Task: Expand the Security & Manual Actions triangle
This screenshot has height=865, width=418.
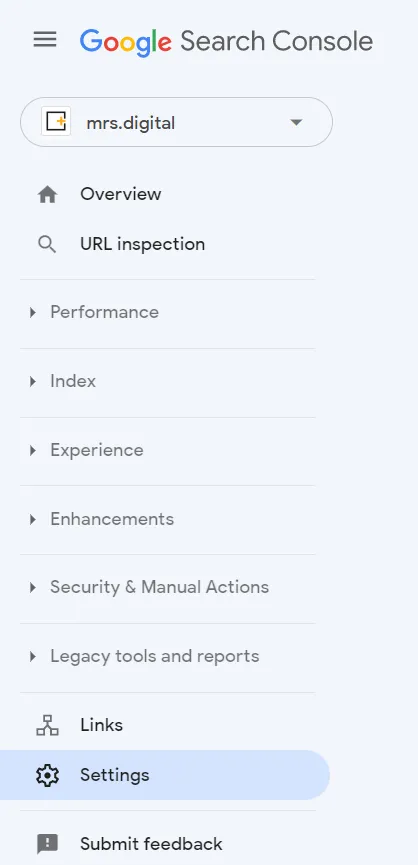Action: [33, 588]
